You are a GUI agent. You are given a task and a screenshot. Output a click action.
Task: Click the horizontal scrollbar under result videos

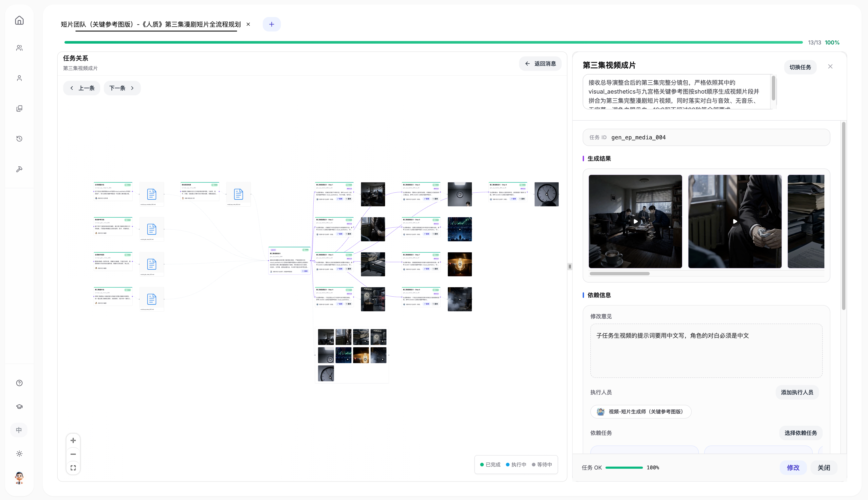point(620,274)
